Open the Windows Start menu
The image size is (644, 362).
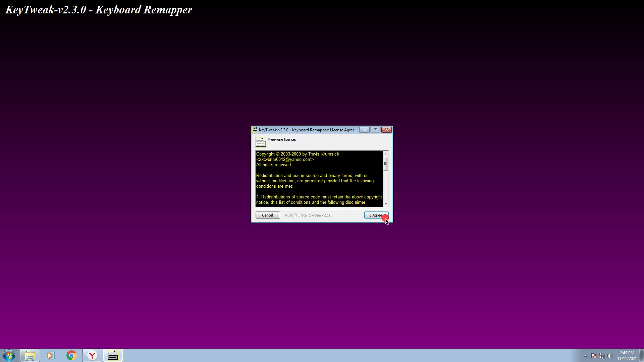pos(9,355)
